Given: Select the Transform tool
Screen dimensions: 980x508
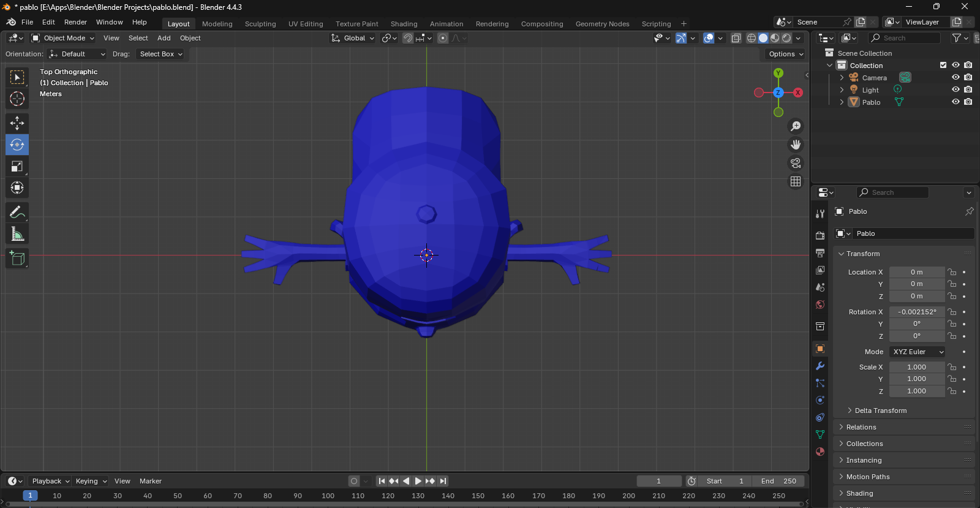Looking at the screenshot, I should click(x=17, y=188).
